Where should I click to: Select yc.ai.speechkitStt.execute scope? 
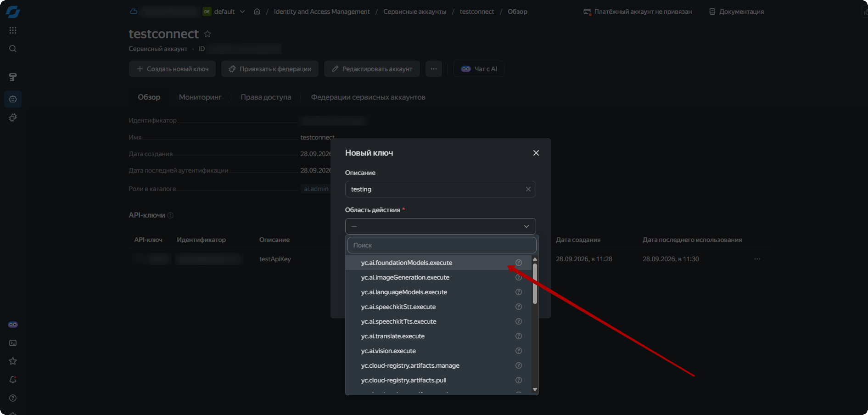pyautogui.click(x=439, y=307)
